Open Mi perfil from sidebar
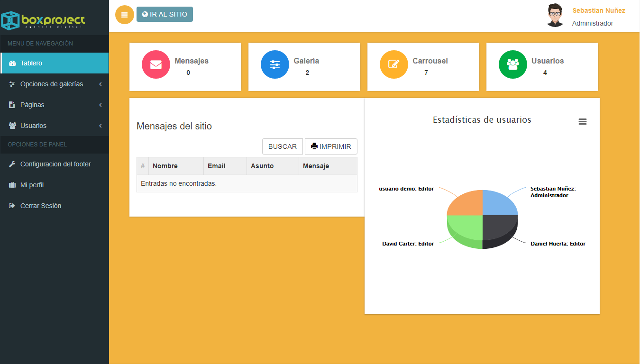The height and width of the screenshot is (364, 640). (x=32, y=185)
